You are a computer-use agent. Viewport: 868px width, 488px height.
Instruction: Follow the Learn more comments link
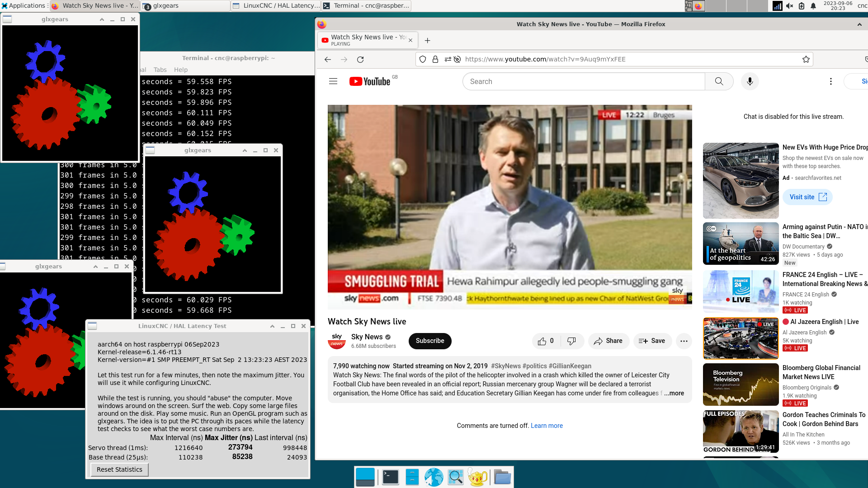click(x=547, y=426)
